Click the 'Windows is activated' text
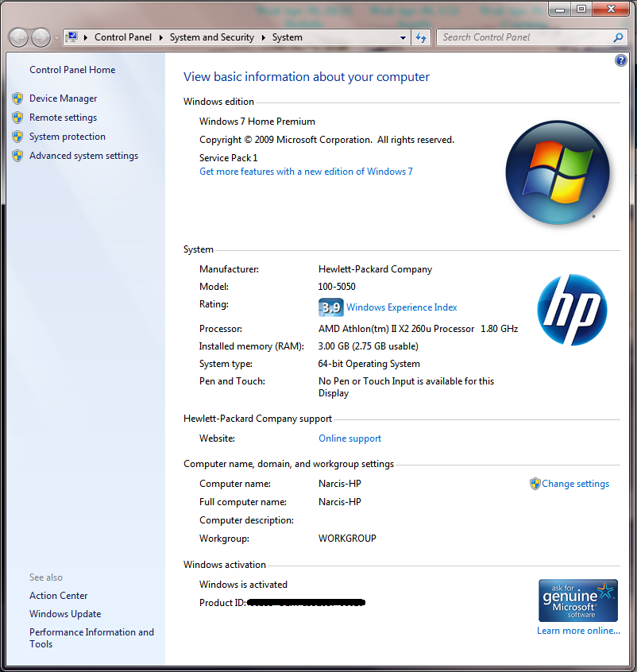Image resolution: width=637 pixels, height=672 pixels. 244,585
